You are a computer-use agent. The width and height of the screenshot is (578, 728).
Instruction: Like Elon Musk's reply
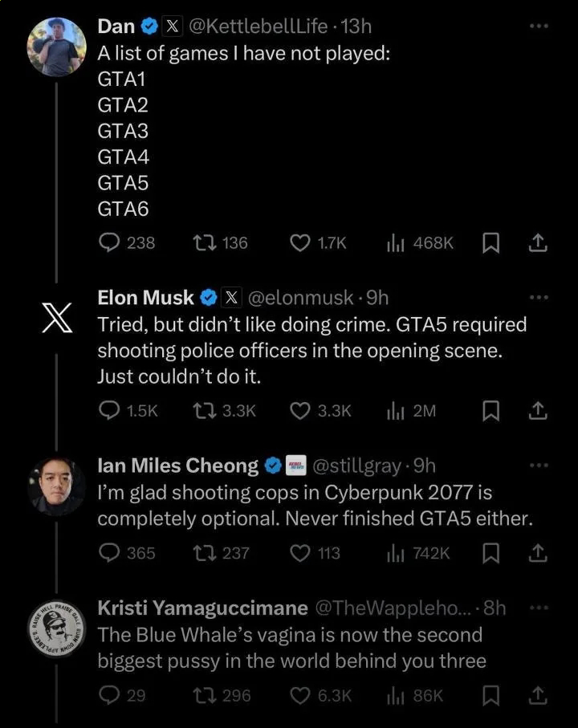coord(299,411)
